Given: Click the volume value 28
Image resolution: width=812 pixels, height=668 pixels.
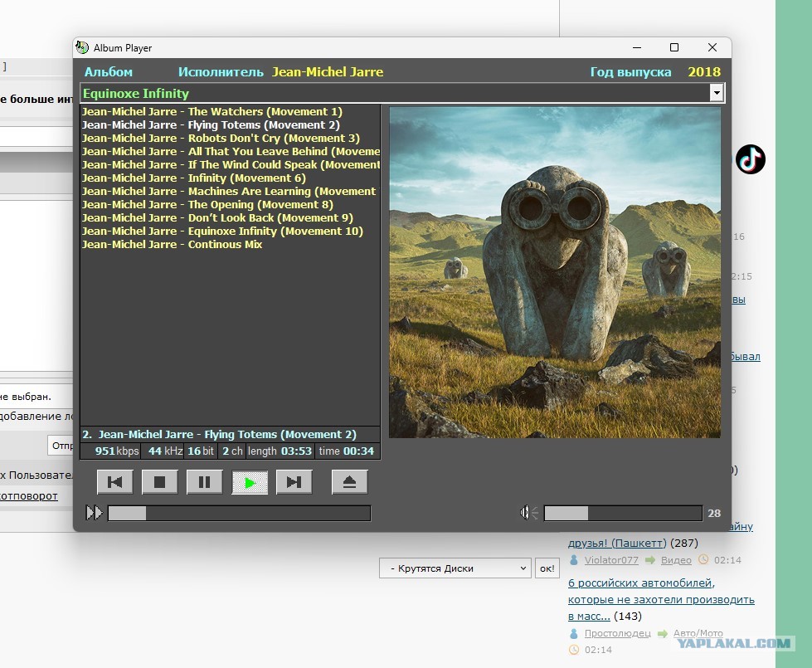Looking at the screenshot, I should [x=714, y=513].
